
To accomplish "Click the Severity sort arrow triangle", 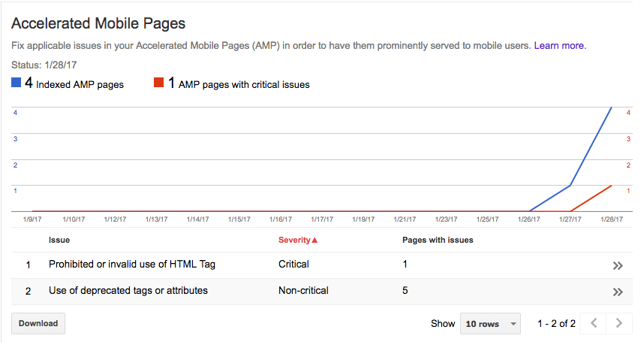I will [315, 240].
